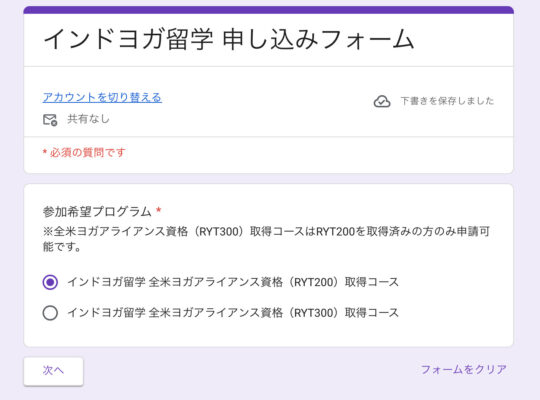540x400 pixels.
Task: Click the 次へ button
Action: coord(53,371)
